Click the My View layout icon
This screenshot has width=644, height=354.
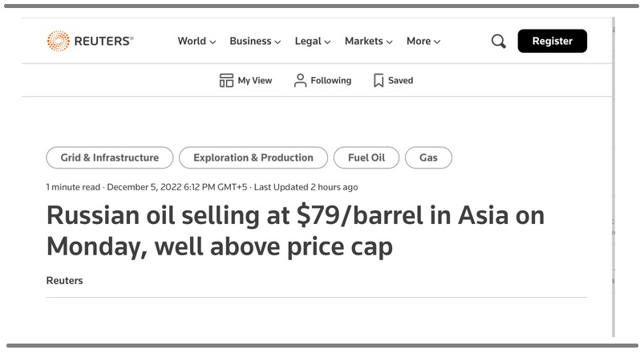pos(226,80)
